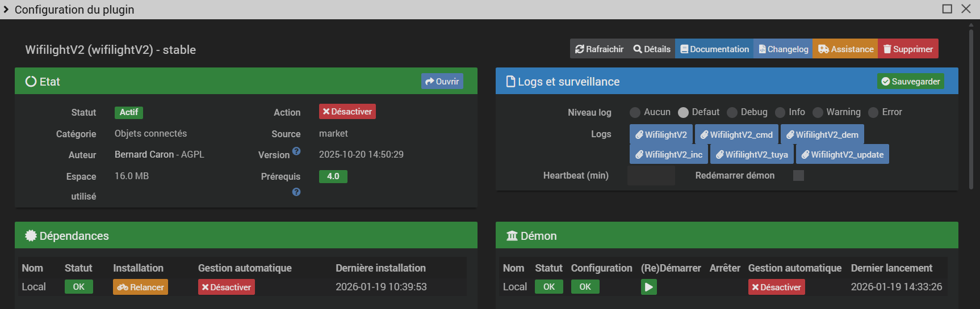The width and height of the screenshot is (980, 309).
Task: Click the help icon below Prérequis
Action: tap(296, 192)
